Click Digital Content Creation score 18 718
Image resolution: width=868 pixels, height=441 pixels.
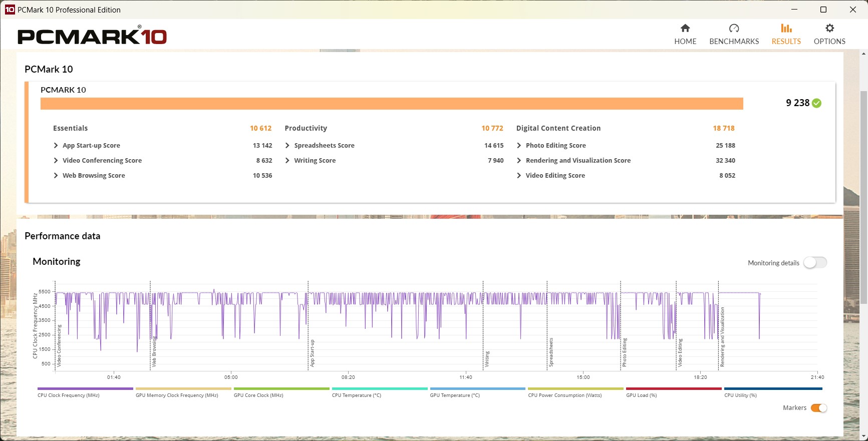point(724,128)
